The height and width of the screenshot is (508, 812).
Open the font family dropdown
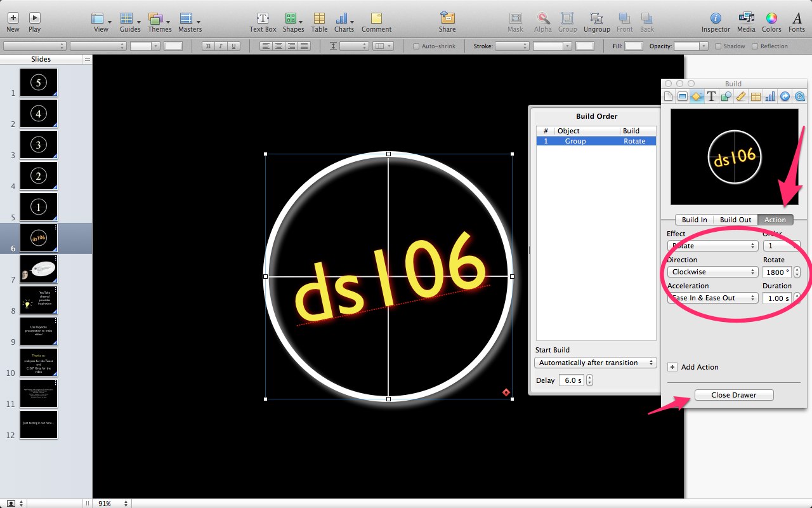click(x=34, y=46)
